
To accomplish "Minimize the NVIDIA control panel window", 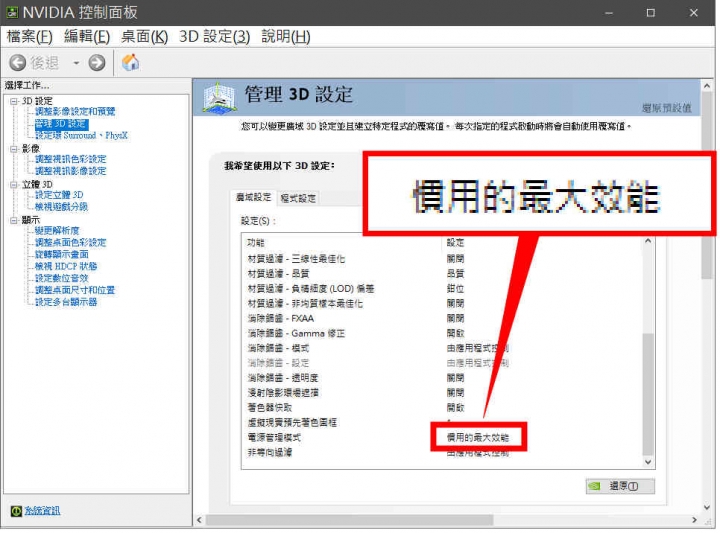I will pos(609,13).
